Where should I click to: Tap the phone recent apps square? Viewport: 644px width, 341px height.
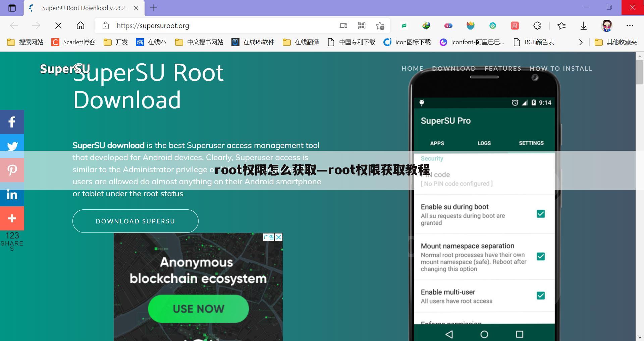[x=520, y=334]
